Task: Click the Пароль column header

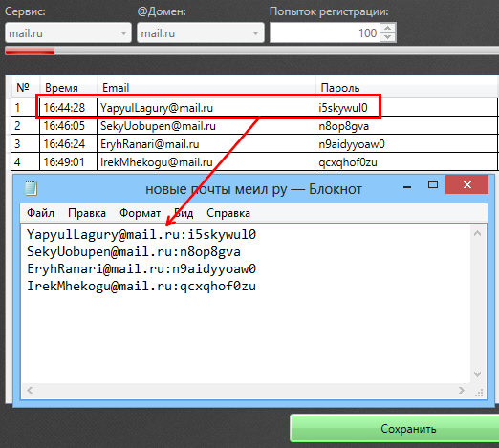Action: pyautogui.click(x=407, y=87)
